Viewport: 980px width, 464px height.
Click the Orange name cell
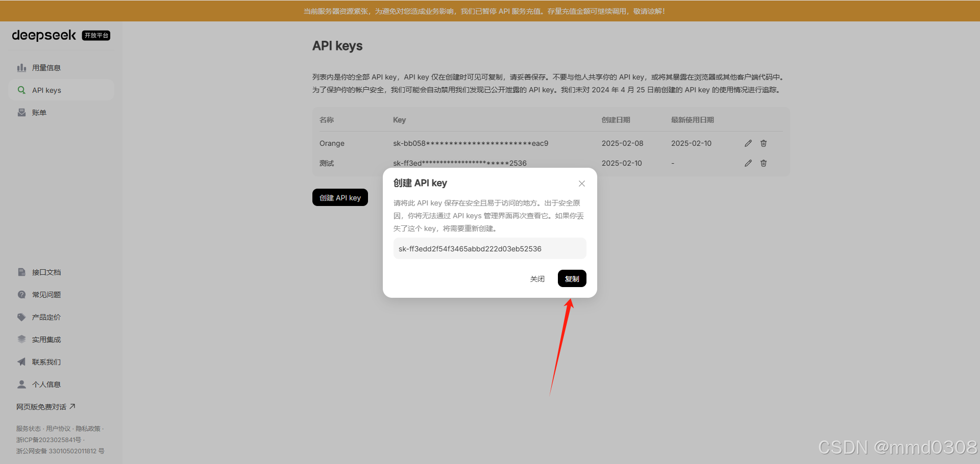332,143
